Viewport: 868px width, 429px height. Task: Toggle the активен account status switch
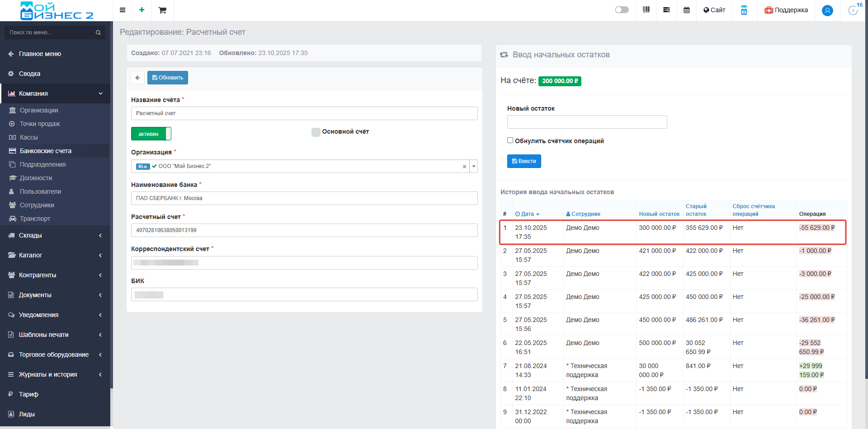pyautogui.click(x=151, y=134)
